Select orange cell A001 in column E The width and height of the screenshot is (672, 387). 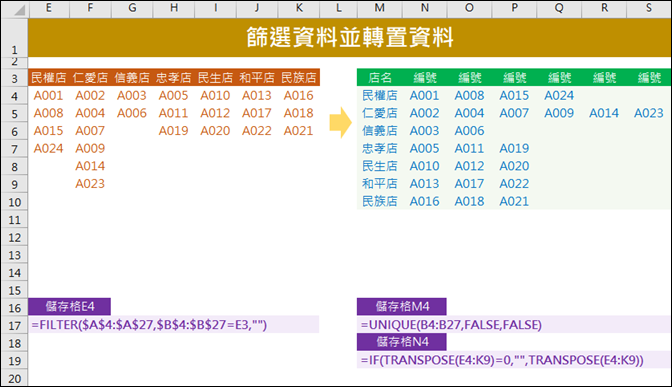pos(48,96)
